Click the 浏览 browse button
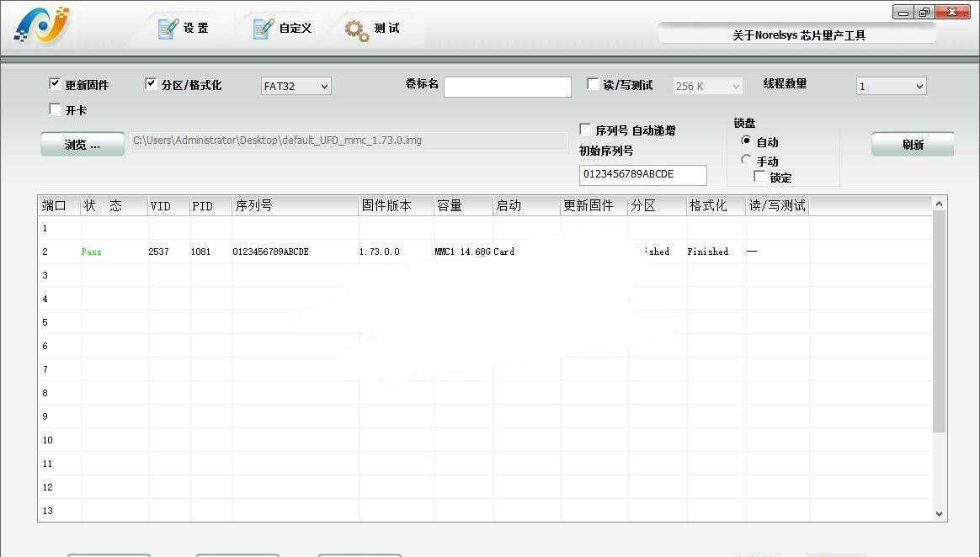This screenshot has width=980, height=557. (83, 145)
